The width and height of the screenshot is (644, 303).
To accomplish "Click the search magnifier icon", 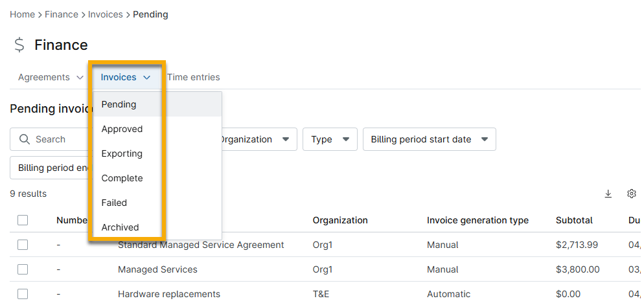I will tap(25, 139).
